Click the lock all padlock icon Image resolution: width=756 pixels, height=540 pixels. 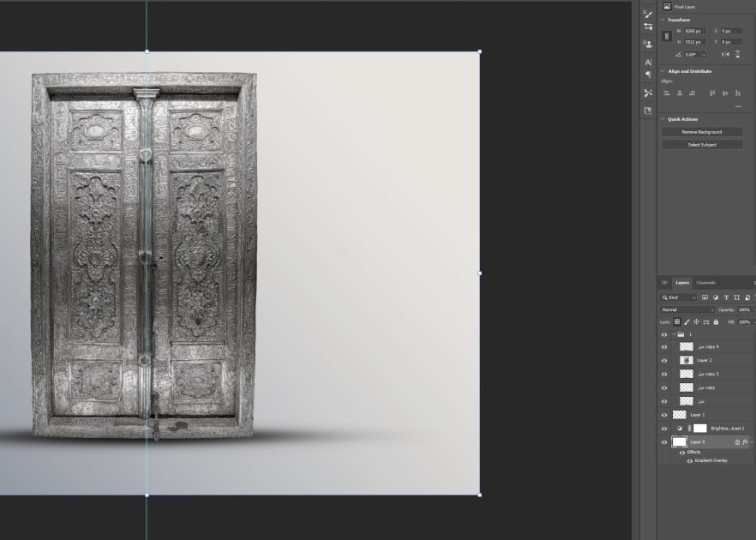point(716,321)
